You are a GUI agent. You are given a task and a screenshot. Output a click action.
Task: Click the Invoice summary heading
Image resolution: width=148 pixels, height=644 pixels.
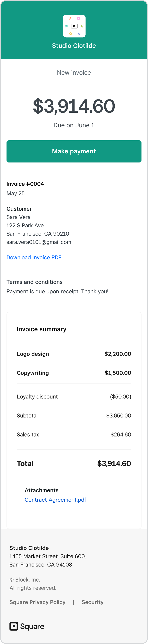point(41,329)
